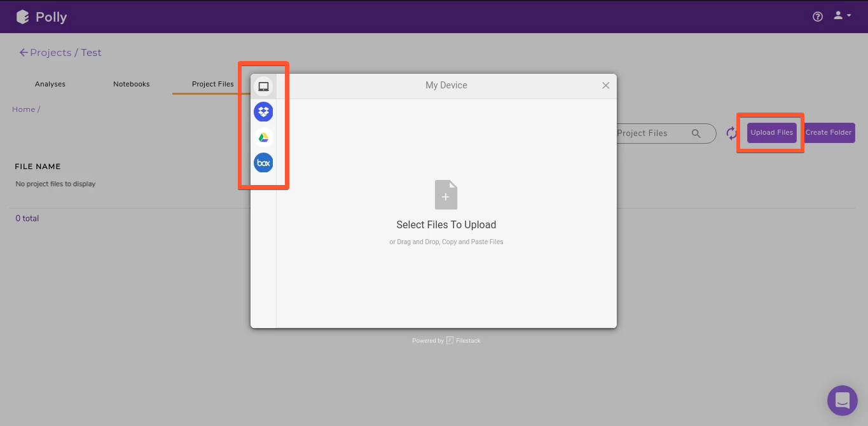Open the support chat bubble
This screenshot has height=426, width=868.
tap(842, 400)
